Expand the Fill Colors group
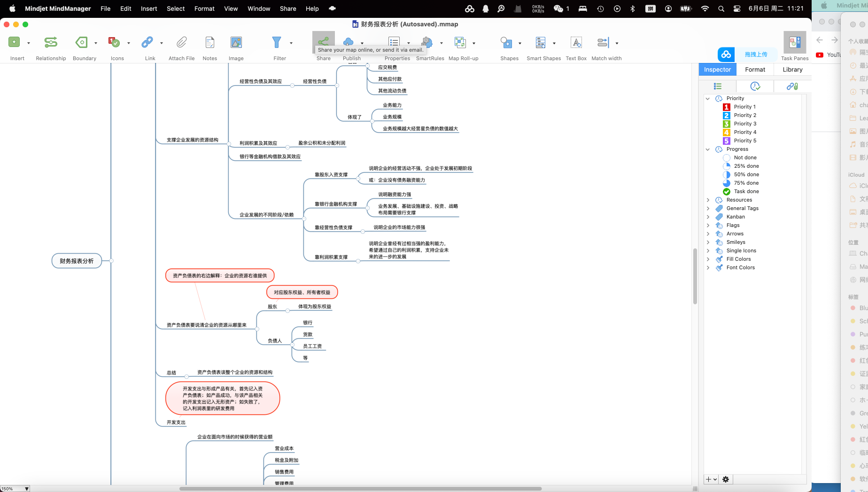This screenshot has width=868, height=492. [708, 259]
